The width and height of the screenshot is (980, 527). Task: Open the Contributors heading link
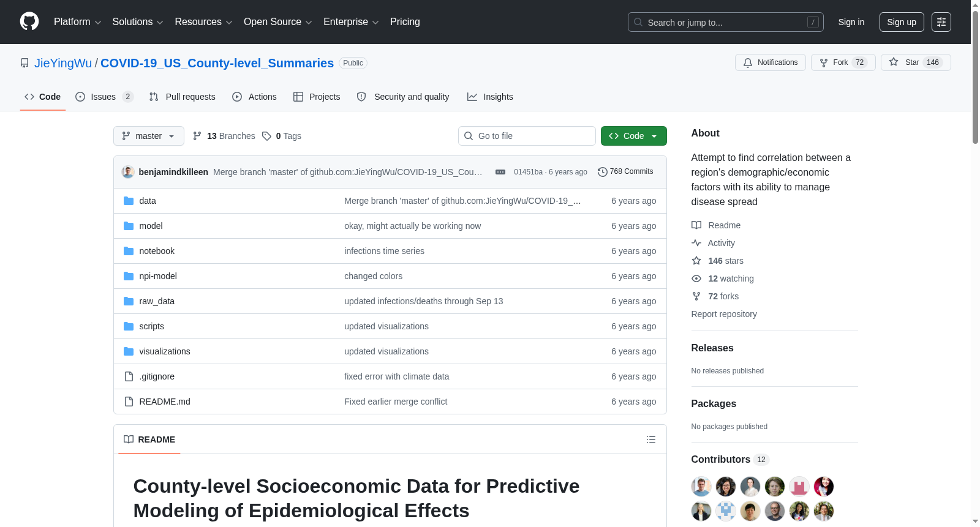(730, 460)
